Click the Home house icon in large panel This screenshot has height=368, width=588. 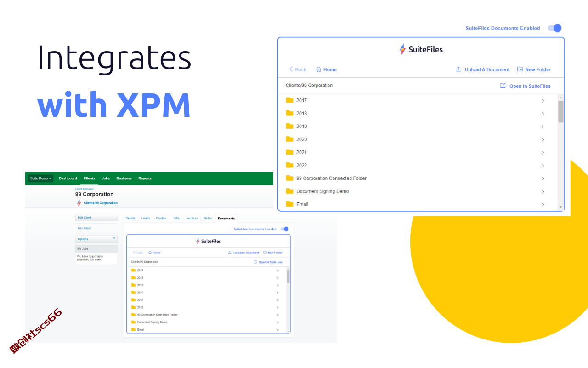coord(318,69)
